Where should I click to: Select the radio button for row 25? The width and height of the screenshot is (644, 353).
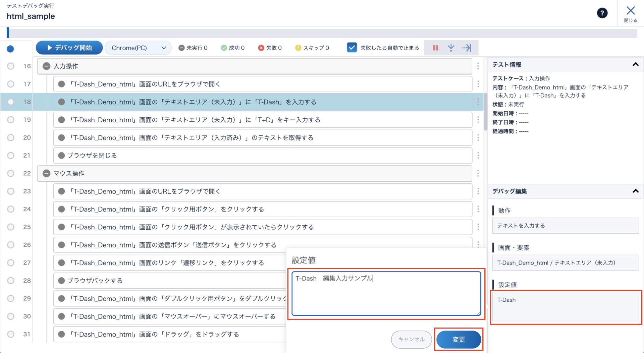click(x=11, y=227)
